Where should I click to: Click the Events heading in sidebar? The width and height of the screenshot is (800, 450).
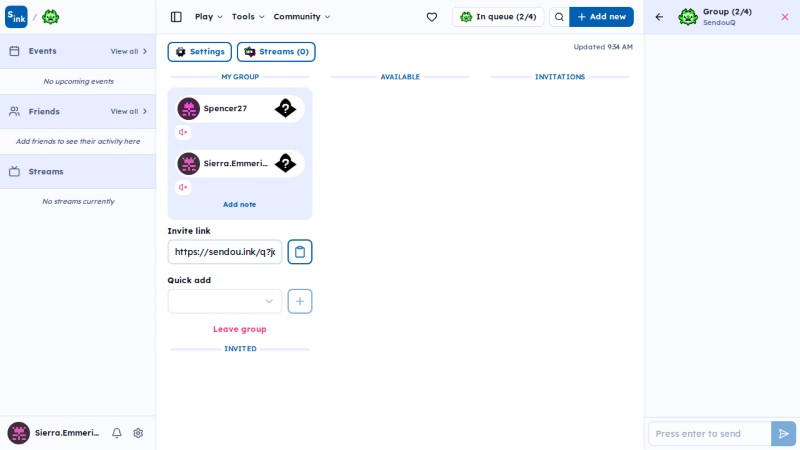[x=42, y=52]
